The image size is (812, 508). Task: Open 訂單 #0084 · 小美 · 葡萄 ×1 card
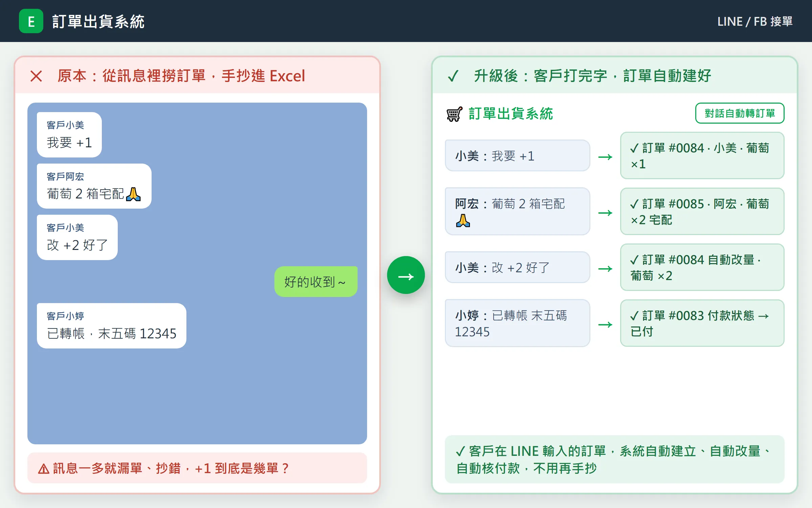(x=702, y=155)
